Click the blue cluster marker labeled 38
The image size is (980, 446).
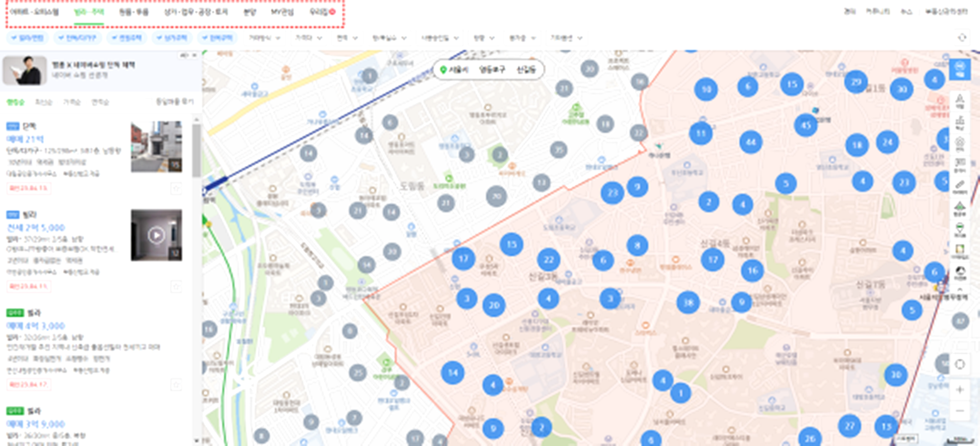coord(688,303)
